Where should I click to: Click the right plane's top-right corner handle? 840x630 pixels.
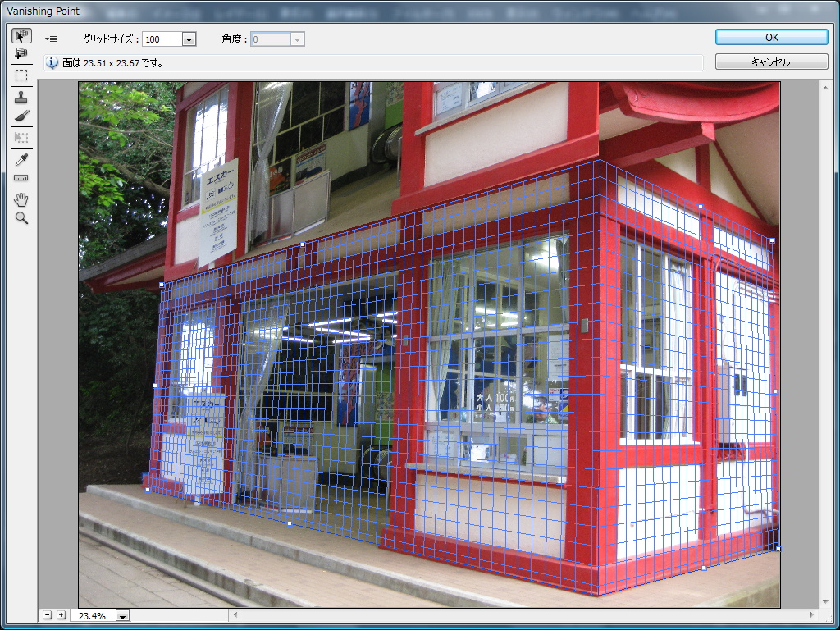click(x=772, y=240)
